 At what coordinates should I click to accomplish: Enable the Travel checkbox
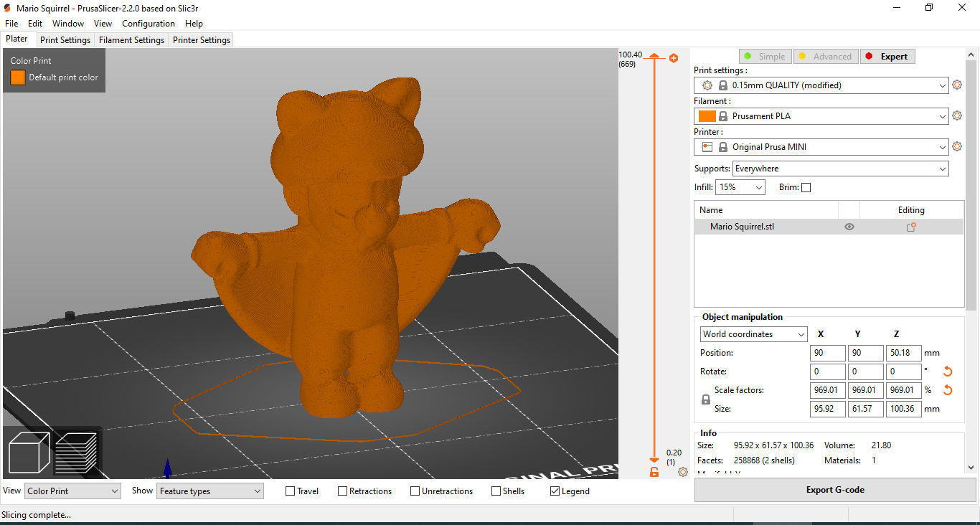pos(291,491)
